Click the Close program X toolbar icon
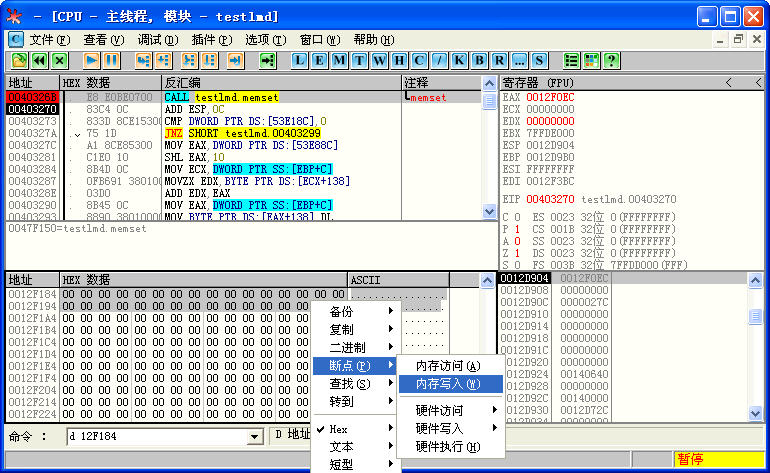The height and width of the screenshot is (473, 770). click(x=60, y=60)
